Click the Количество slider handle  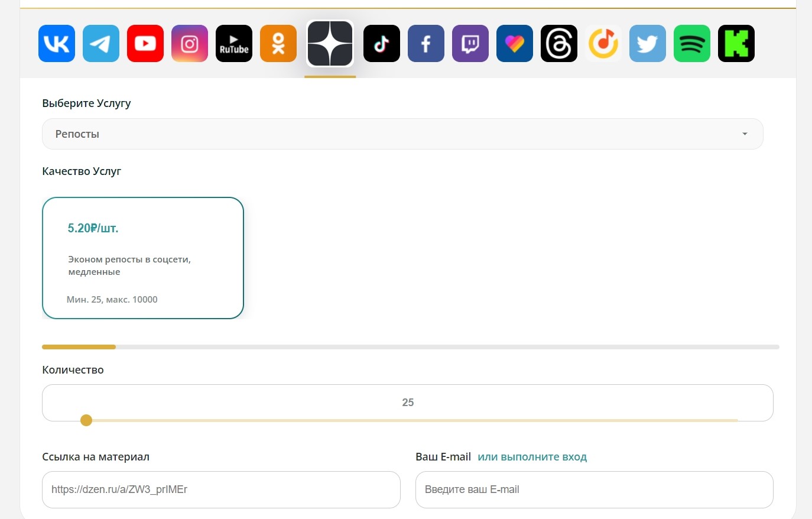pyautogui.click(x=86, y=420)
